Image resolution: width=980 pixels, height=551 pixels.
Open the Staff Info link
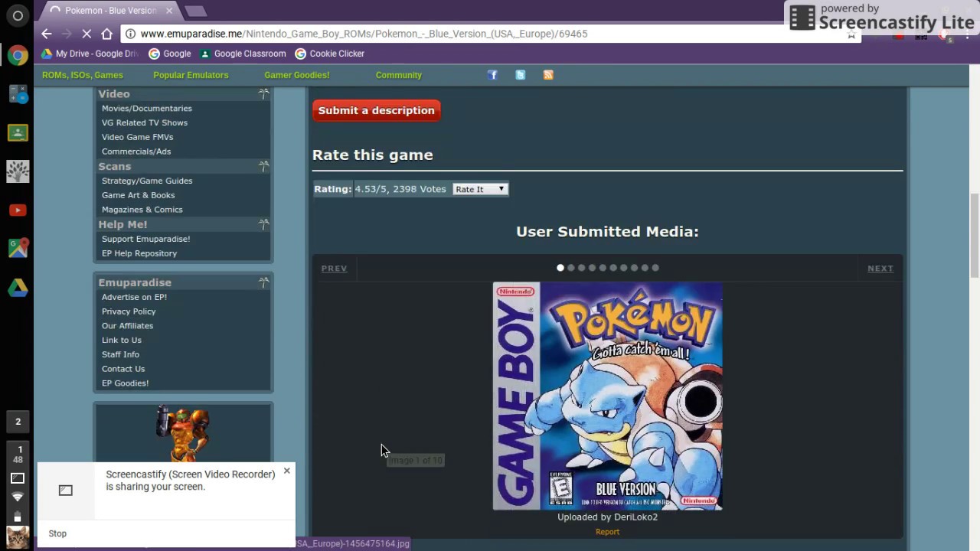point(120,354)
